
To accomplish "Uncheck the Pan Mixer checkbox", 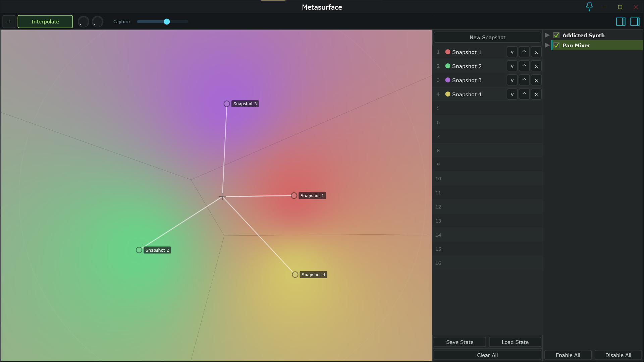I will tap(556, 45).
